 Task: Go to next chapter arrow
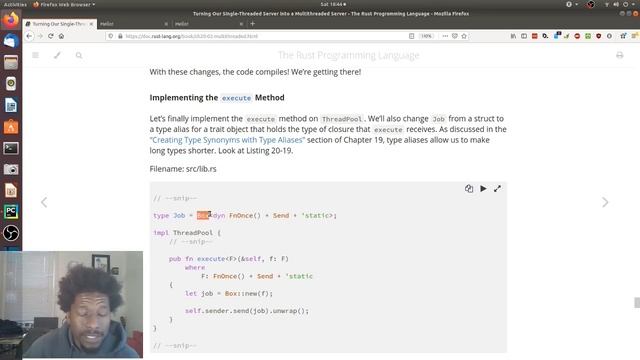pos(605,202)
